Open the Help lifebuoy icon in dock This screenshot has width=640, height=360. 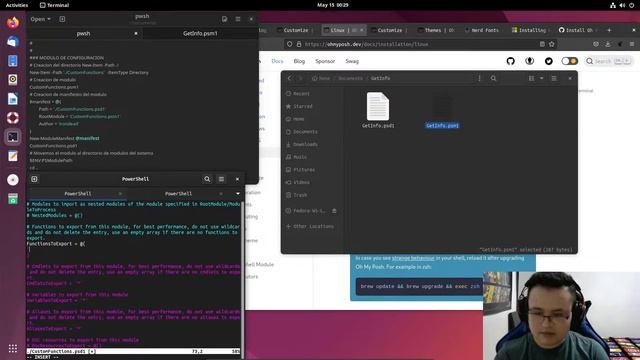(13, 118)
